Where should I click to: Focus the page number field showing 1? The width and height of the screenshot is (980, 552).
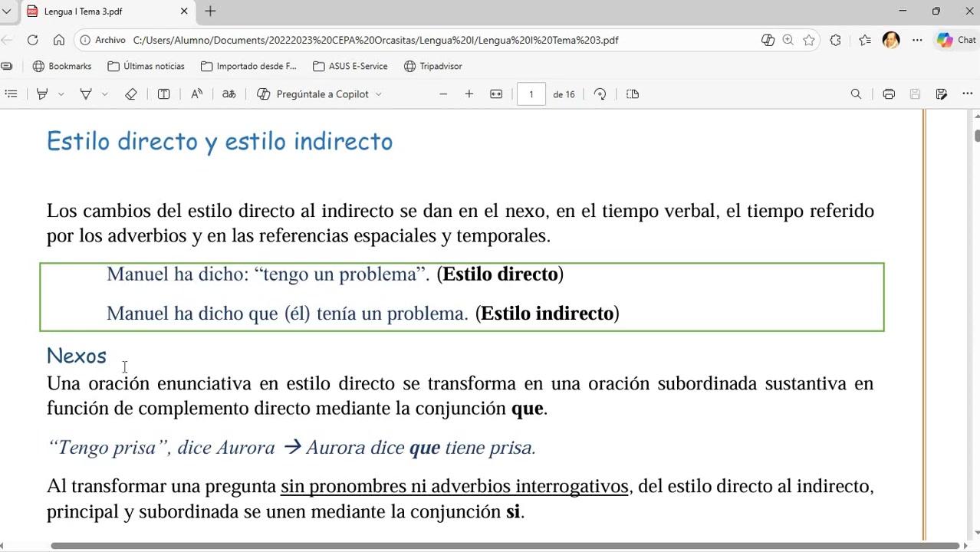531,94
